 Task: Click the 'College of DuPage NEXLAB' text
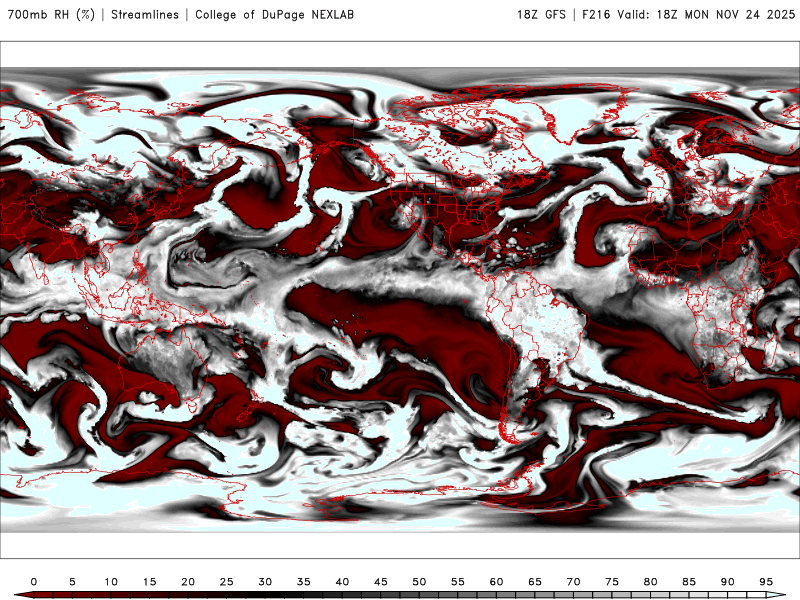[x=274, y=15]
